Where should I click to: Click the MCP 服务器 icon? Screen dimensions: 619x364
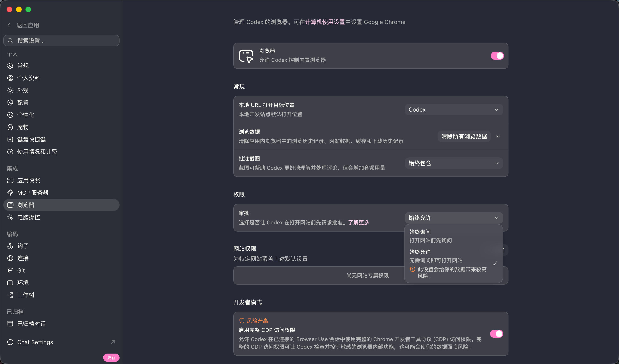click(10, 193)
